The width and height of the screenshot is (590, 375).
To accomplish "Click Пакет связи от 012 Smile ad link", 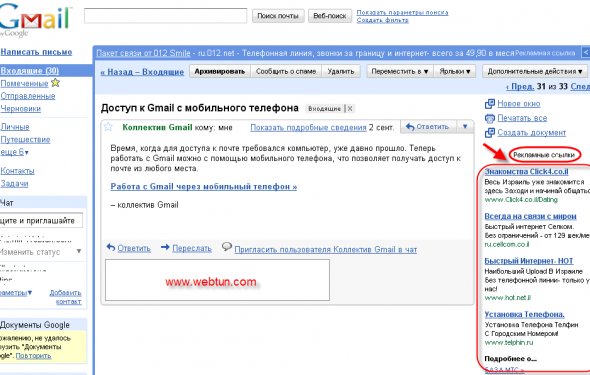I will [x=143, y=53].
